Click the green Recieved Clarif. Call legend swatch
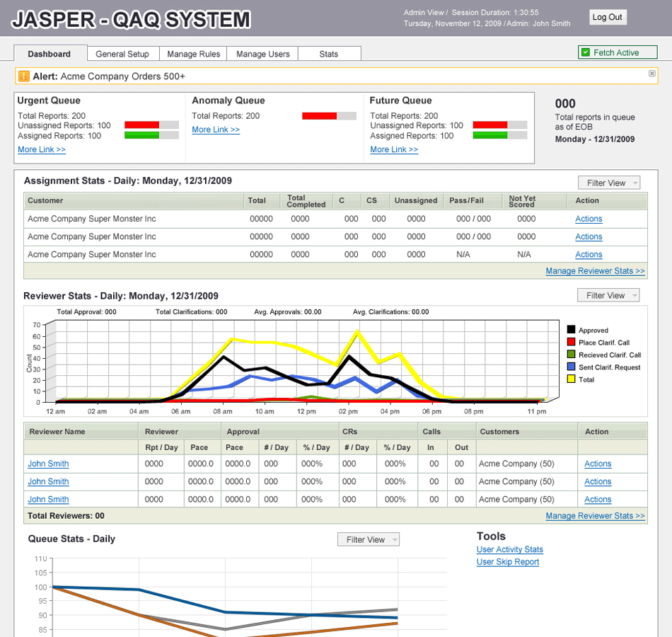The image size is (672, 637). [571, 355]
